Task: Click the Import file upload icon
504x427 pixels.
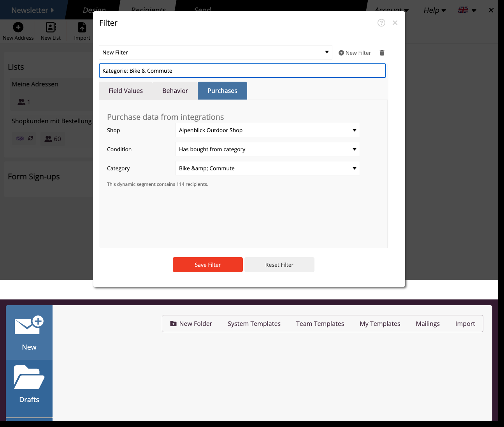Action: (82, 27)
